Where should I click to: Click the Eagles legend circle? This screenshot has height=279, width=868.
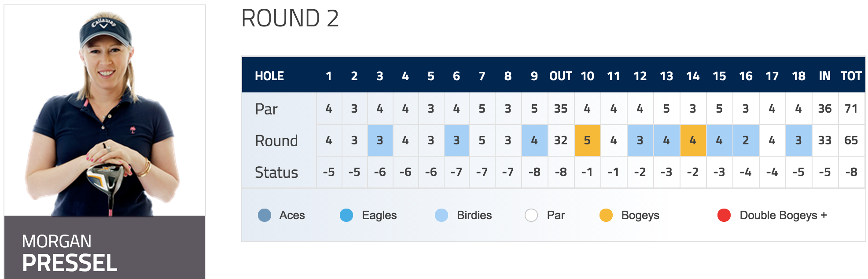coord(346,215)
